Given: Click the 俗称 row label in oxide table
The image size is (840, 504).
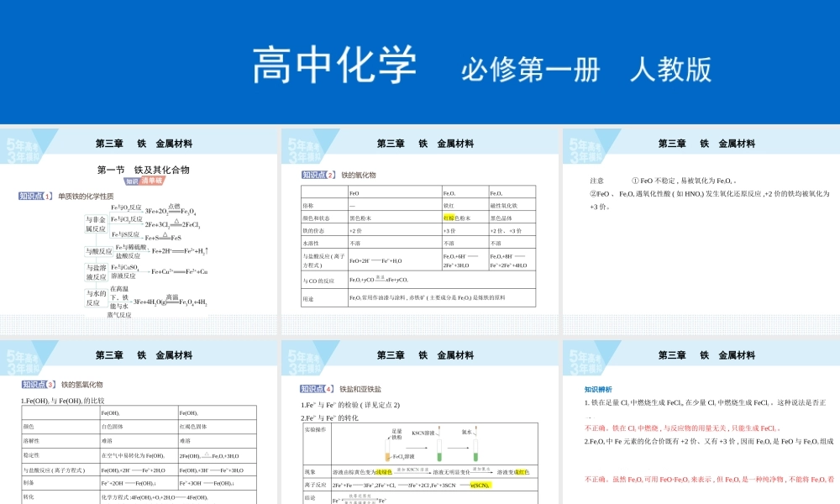Looking at the screenshot, I should pyautogui.click(x=308, y=206).
